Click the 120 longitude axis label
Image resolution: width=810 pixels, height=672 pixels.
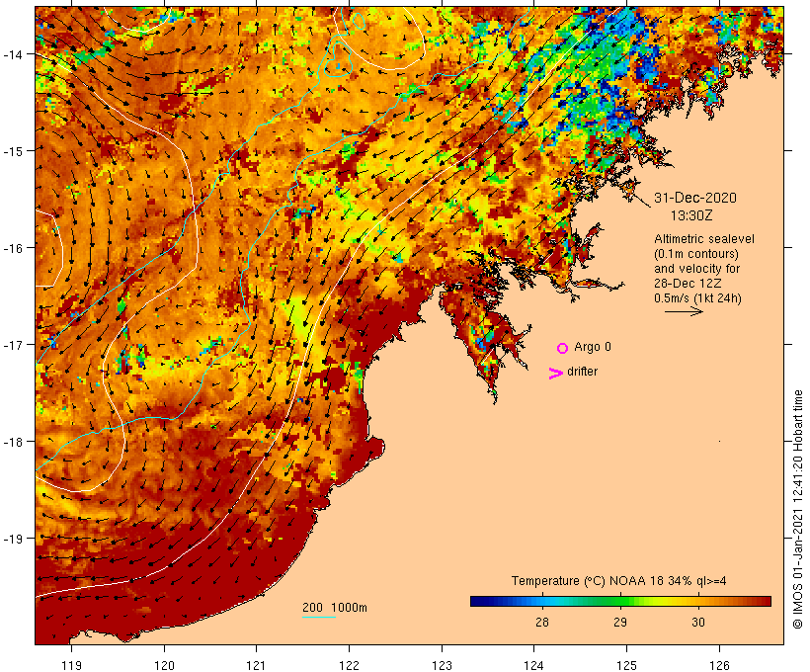pos(164,665)
